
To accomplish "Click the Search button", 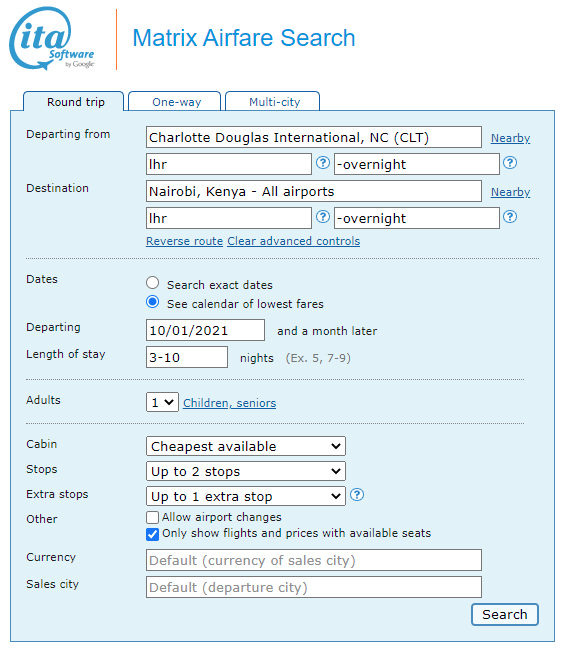I will [x=505, y=614].
